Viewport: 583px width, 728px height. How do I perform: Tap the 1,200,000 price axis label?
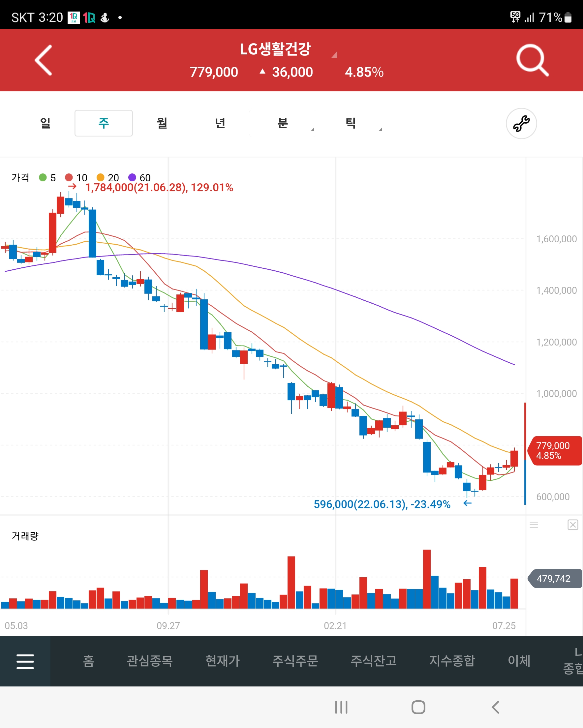pos(556,342)
